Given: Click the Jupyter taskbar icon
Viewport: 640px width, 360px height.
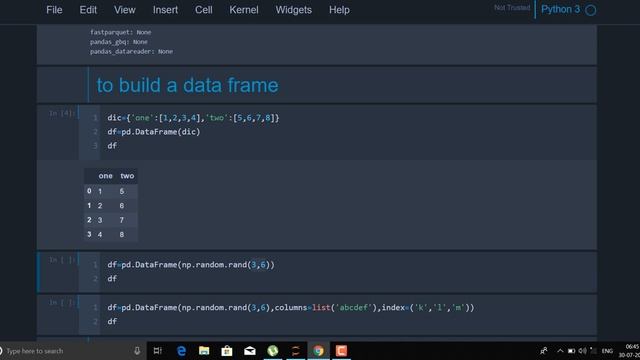Looking at the screenshot, I should click(296, 351).
